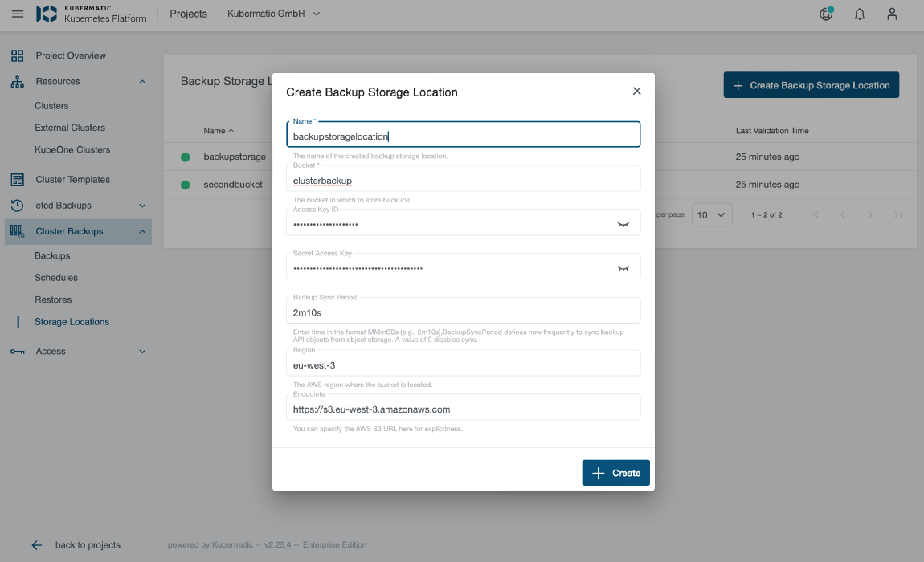
Task: Click the Cluster Templates sidebar icon
Action: (18, 178)
